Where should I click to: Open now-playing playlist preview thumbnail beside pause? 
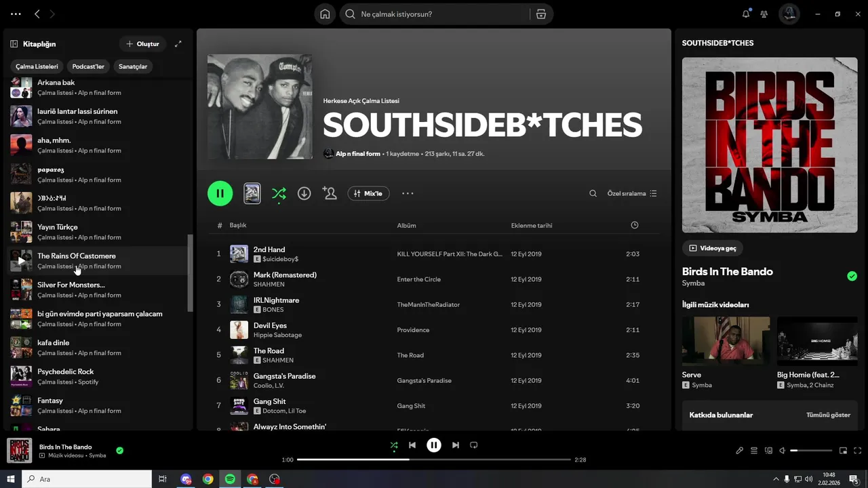(x=252, y=193)
